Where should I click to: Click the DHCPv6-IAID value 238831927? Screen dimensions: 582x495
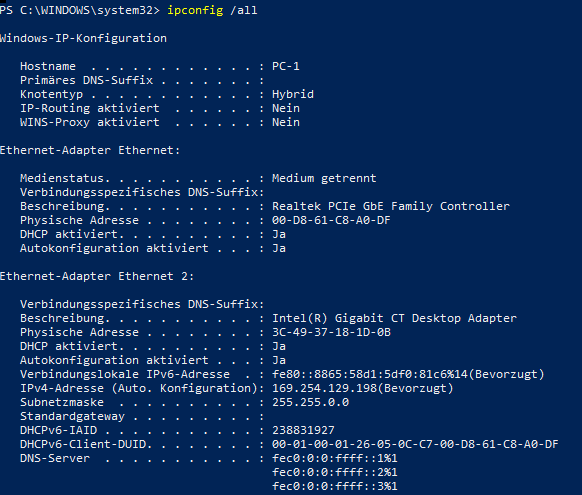(303, 430)
